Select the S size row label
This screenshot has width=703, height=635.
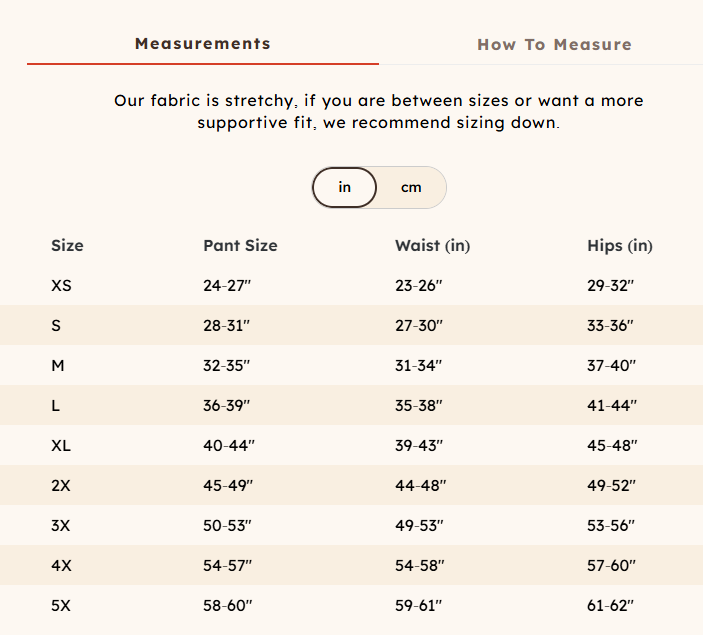tap(56, 326)
